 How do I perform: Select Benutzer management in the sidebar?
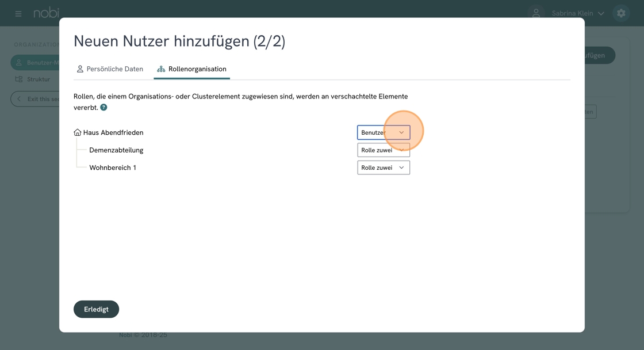[36, 62]
